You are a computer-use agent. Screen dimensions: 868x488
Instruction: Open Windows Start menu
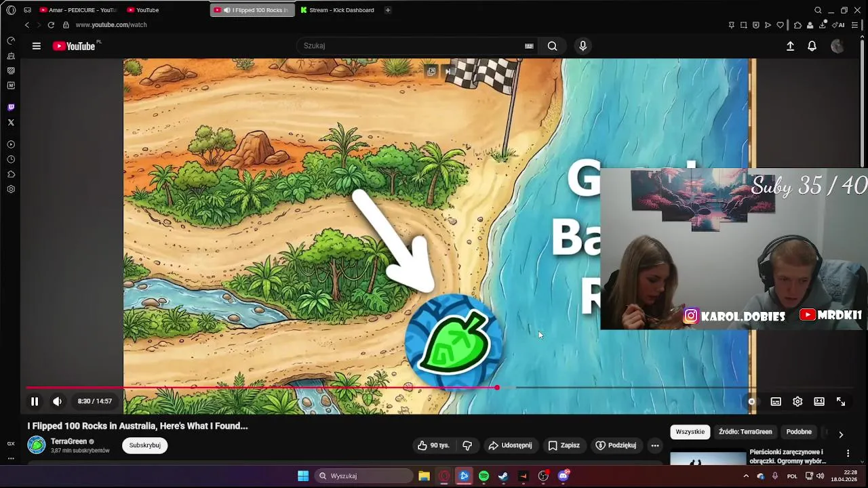click(303, 476)
